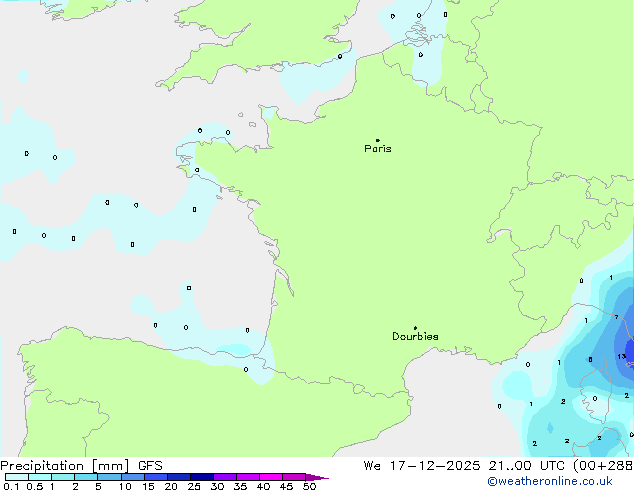Select the 2 mm legend color swatch
The image size is (634, 490).
point(86,477)
